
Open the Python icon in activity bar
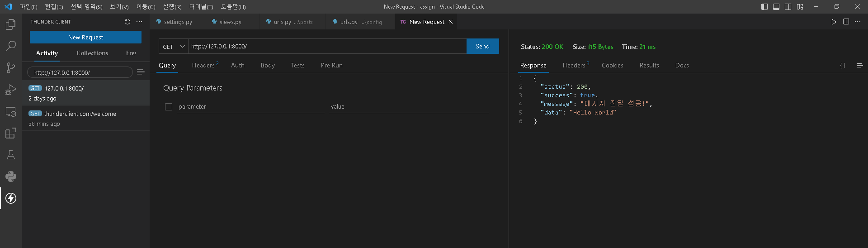pos(11,176)
